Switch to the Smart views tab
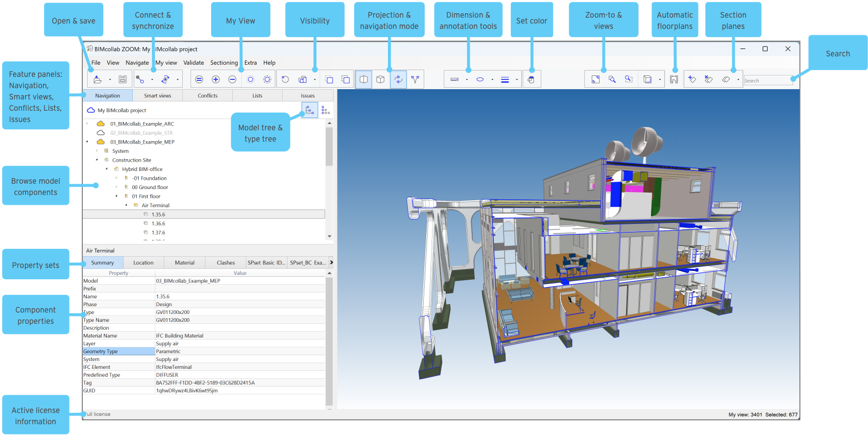The width and height of the screenshot is (868, 436). pos(158,96)
